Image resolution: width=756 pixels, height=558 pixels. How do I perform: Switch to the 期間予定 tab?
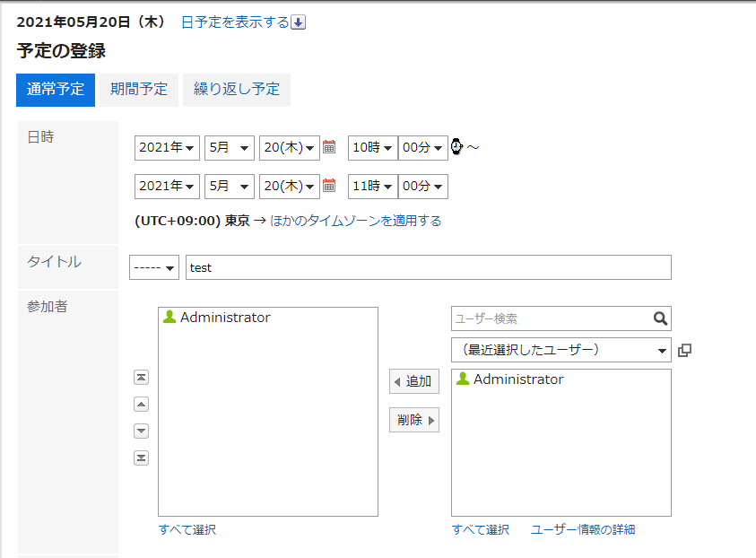(x=138, y=90)
